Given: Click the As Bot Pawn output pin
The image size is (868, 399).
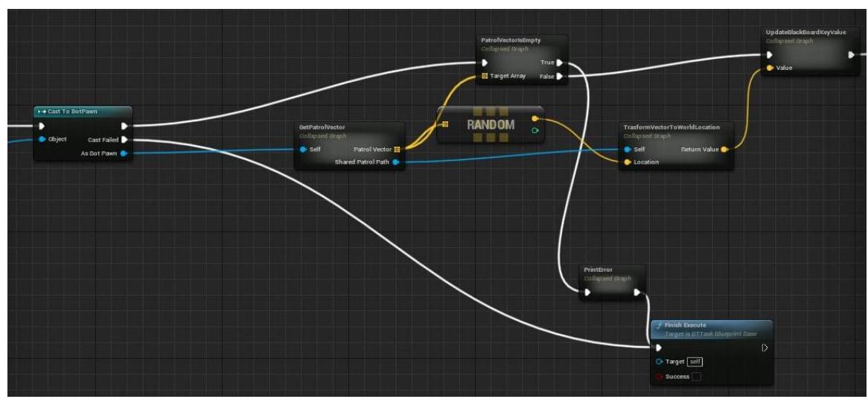Looking at the screenshot, I should (x=124, y=153).
